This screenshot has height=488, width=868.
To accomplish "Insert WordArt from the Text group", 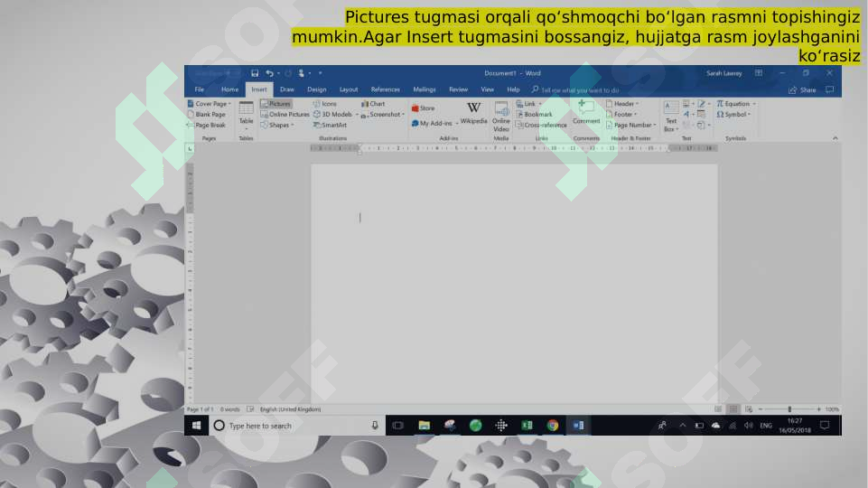I will 687,114.
